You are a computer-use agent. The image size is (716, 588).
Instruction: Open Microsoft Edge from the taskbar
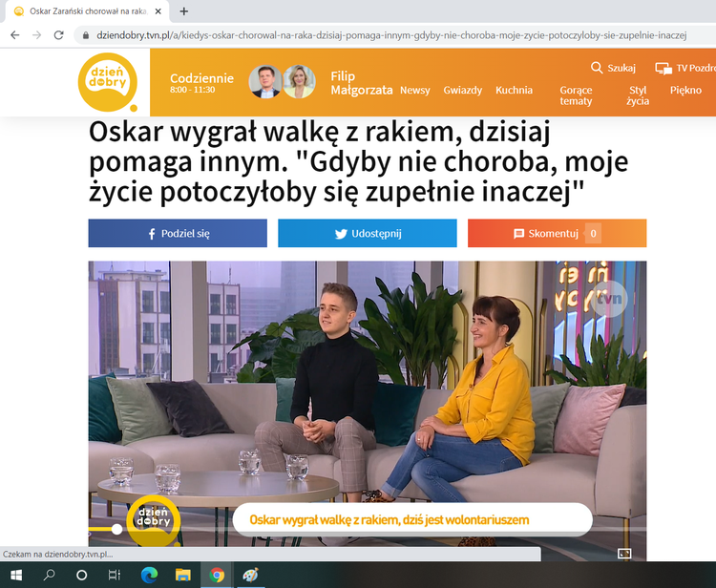click(x=149, y=575)
